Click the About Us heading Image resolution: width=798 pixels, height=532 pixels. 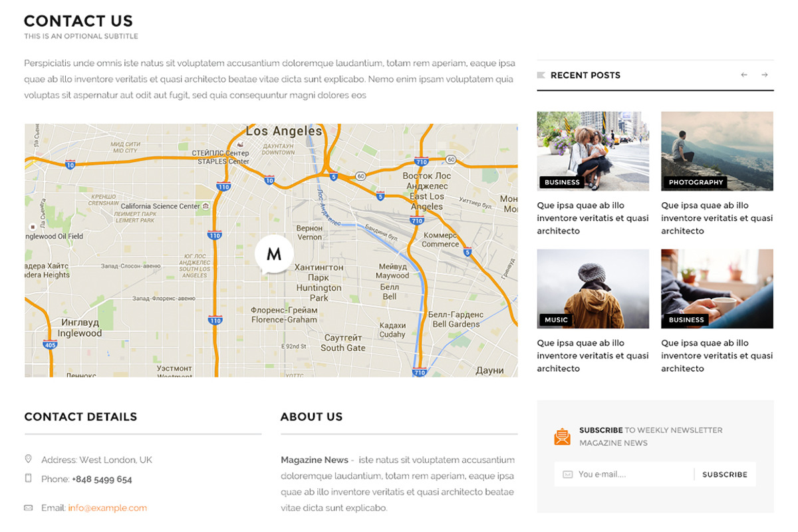pyautogui.click(x=311, y=417)
